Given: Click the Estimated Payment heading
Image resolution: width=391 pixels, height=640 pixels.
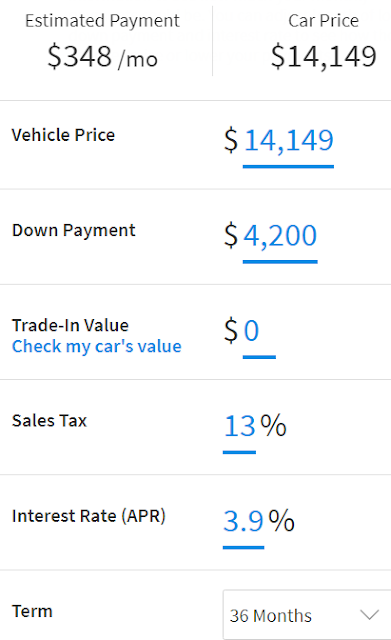Looking at the screenshot, I should tap(102, 21).
